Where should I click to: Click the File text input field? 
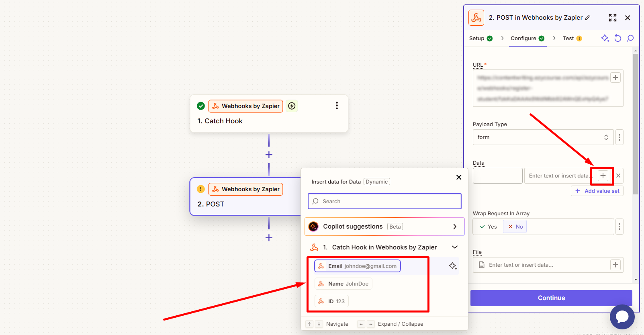click(548, 265)
